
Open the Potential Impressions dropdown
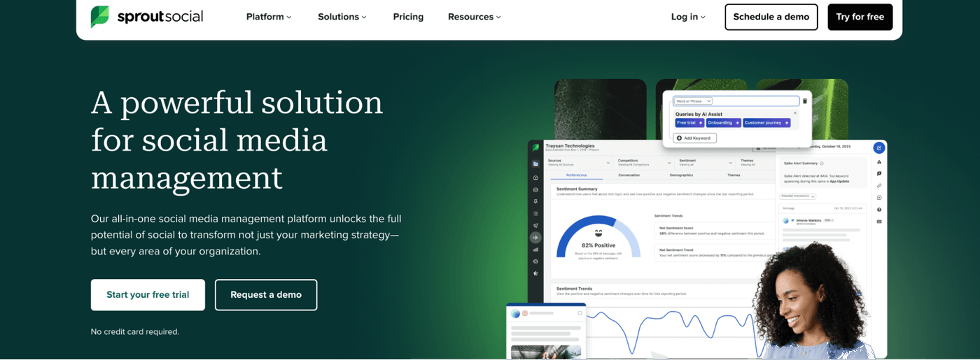(797, 196)
